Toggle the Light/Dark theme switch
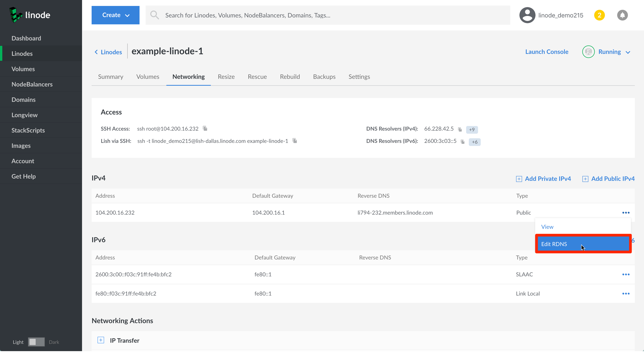This screenshot has height=359, width=644. point(36,342)
